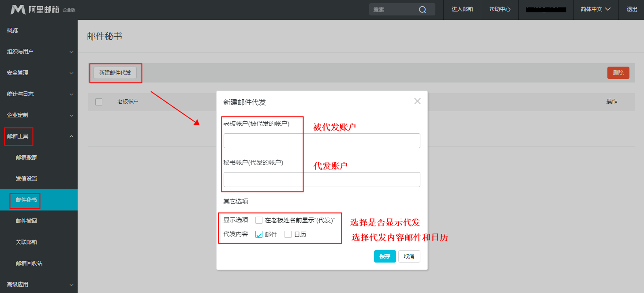Screen dimensions: 644x293
Task: Click the 代发内容 label
Action: point(236,234)
